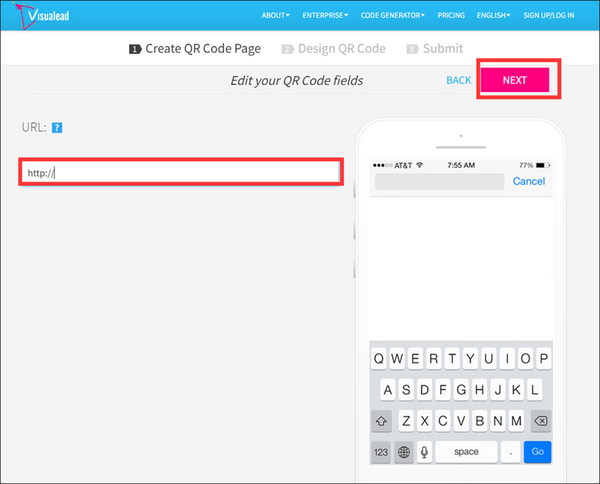Tap the backspace key on phone keyboard
The width and height of the screenshot is (600, 484).
(541, 420)
